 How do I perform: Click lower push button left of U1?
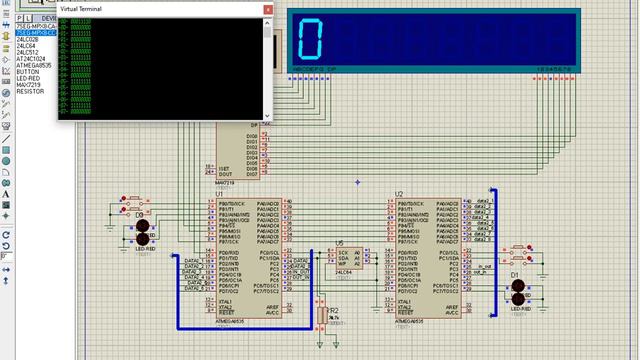pyautogui.click(x=135, y=211)
